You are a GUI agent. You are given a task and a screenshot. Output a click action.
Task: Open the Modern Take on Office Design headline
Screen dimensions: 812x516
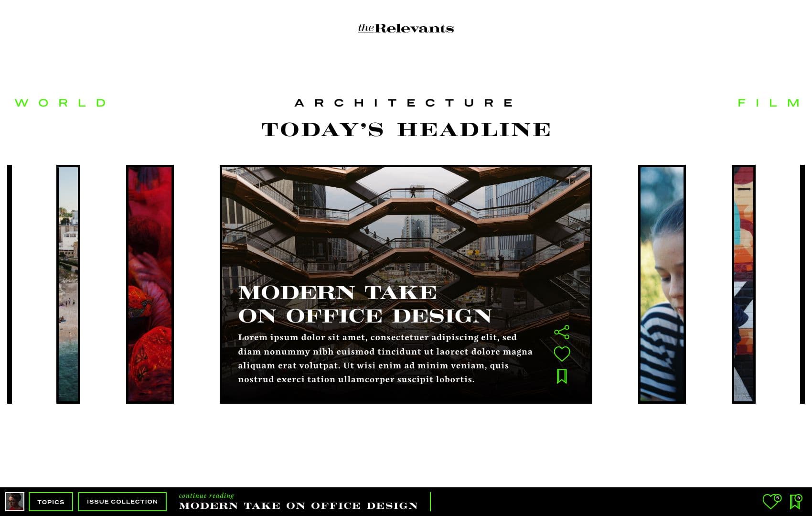[x=365, y=302]
